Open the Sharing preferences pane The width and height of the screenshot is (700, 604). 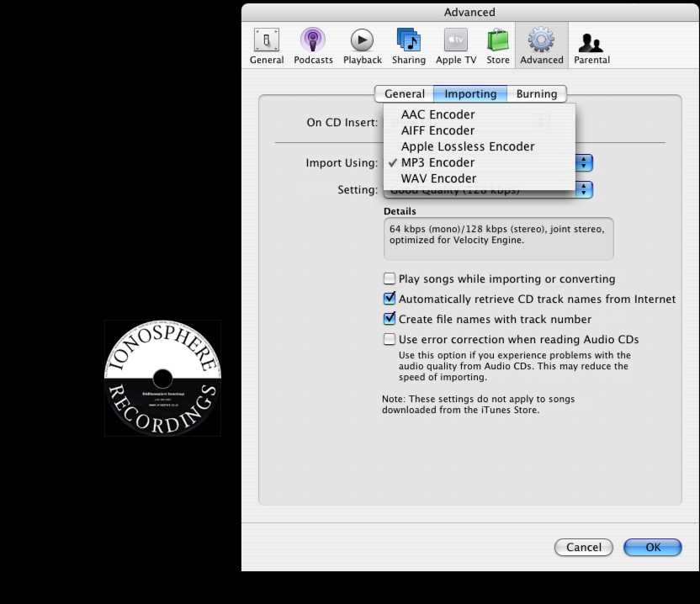[408, 45]
